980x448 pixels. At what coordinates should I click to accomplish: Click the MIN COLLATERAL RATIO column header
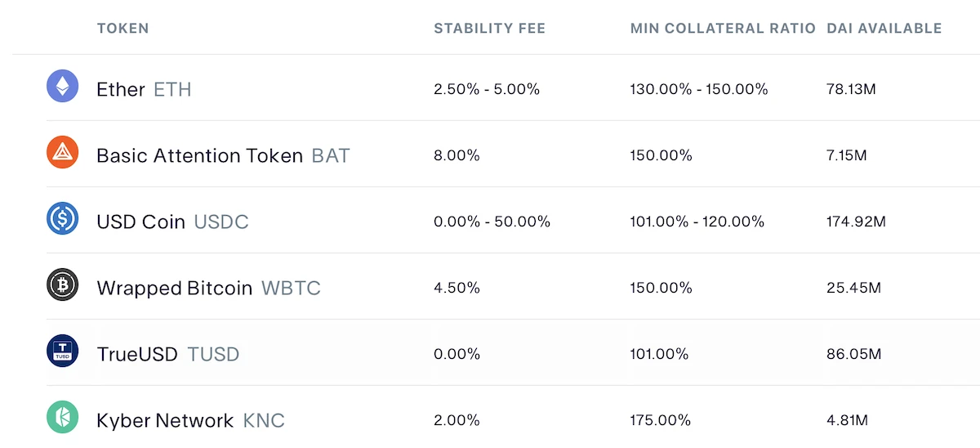(722, 29)
